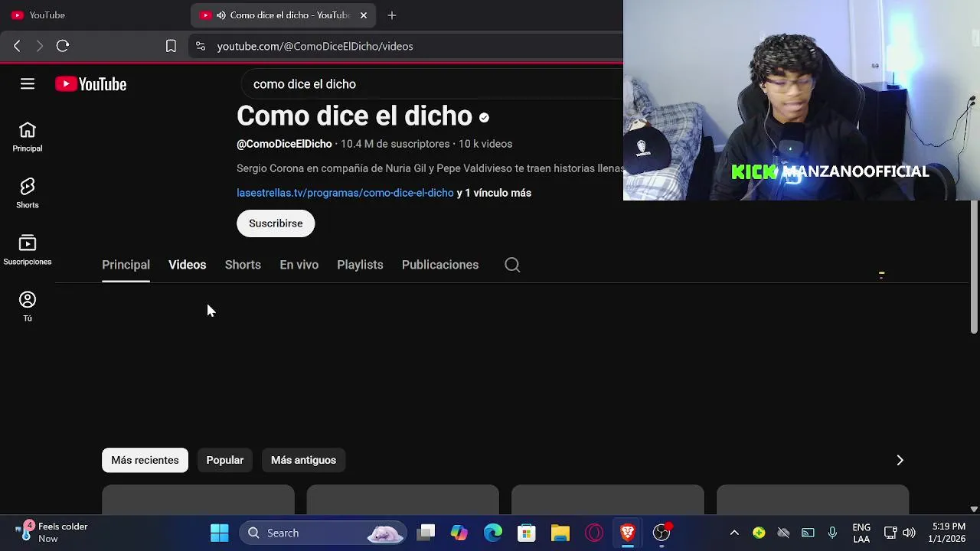Show hidden system tray icons
Image resolution: width=980 pixels, height=551 pixels.
(x=734, y=533)
